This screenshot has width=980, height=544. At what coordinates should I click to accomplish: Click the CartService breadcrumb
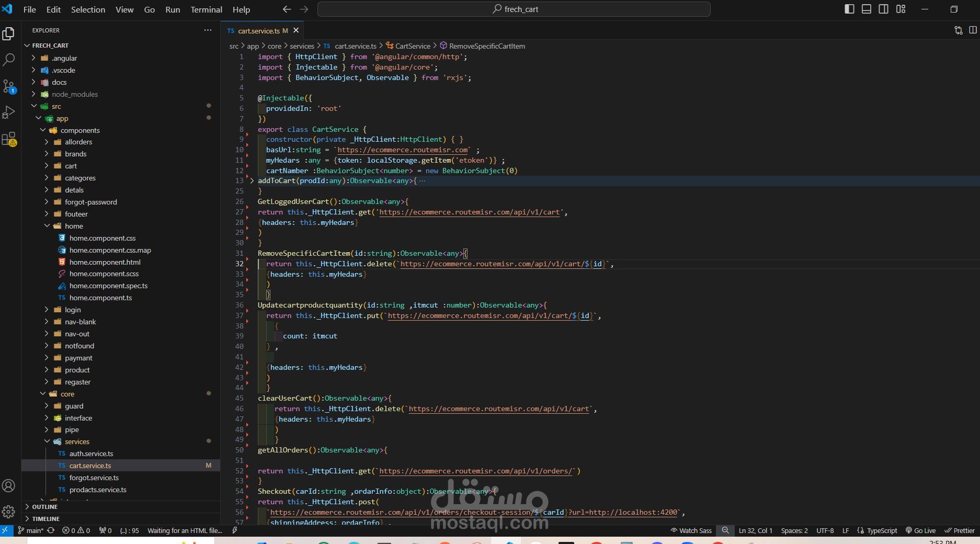(408, 46)
